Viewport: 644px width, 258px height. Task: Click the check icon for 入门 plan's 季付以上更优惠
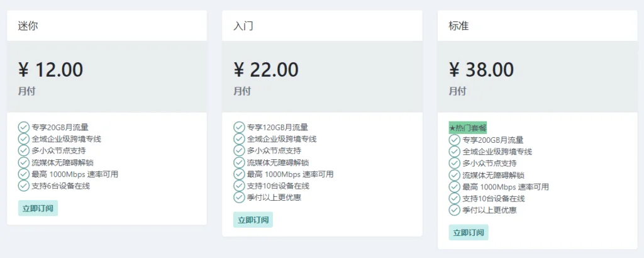click(239, 197)
